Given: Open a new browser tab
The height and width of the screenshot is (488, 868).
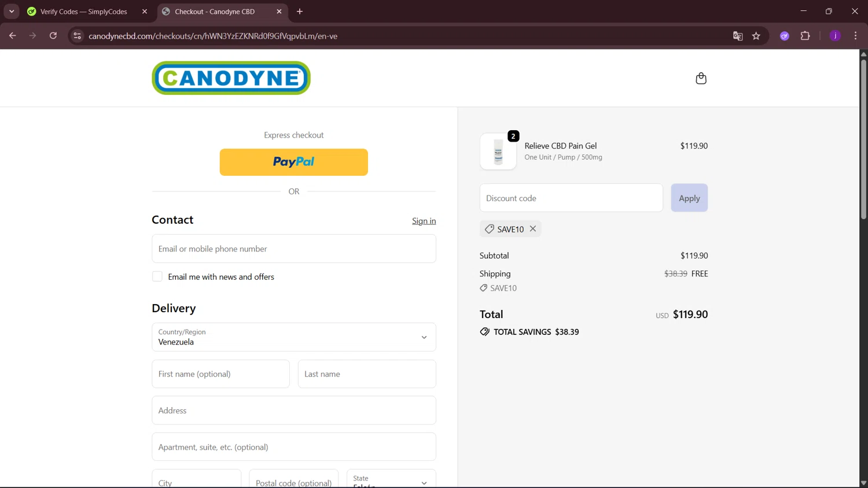Looking at the screenshot, I should click(300, 12).
